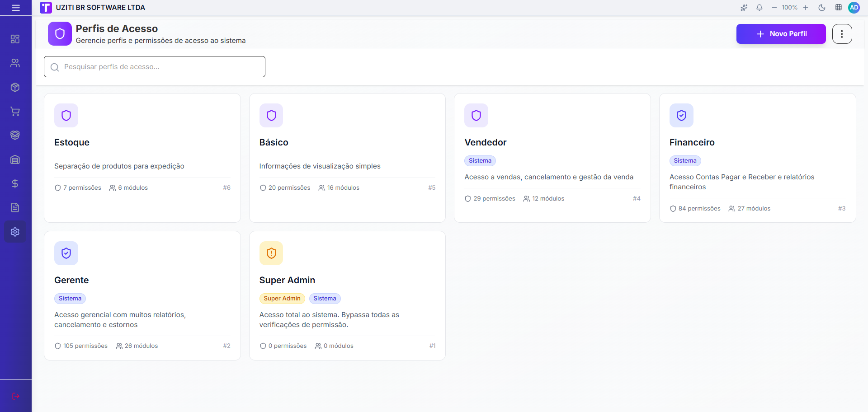The width and height of the screenshot is (868, 412).
Task: Open the Básico profile title
Action: [x=274, y=143]
